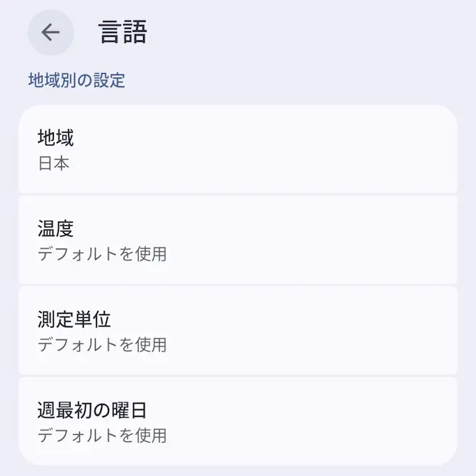The height and width of the screenshot is (476, 476).
Task: Click the 温度 label text
Action: coord(55,228)
